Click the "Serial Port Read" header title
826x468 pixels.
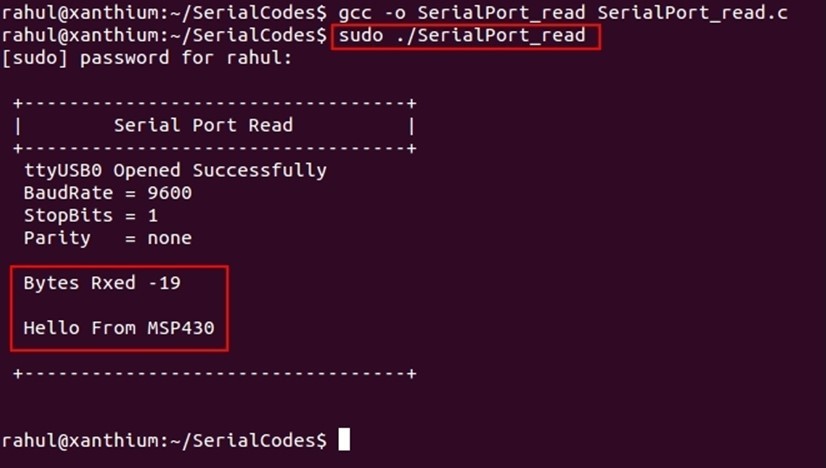pos(203,126)
